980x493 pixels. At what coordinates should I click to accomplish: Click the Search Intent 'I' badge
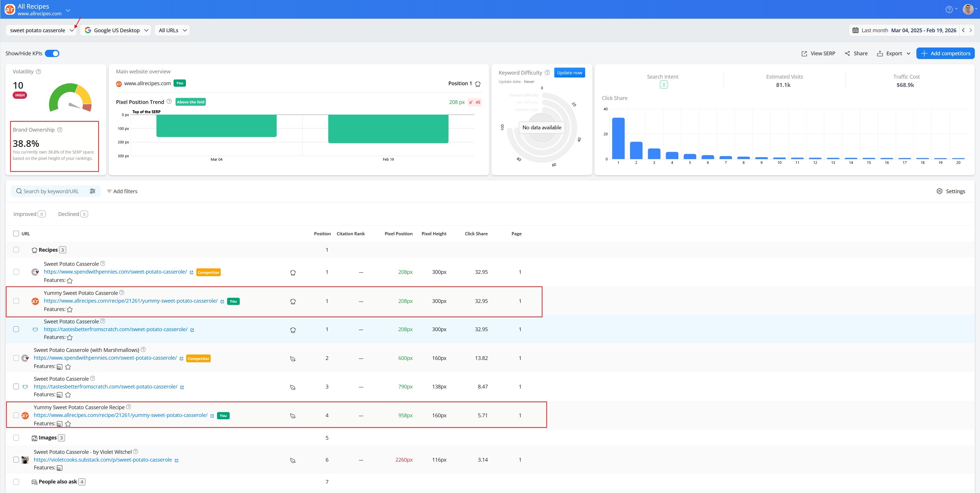(x=663, y=85)
